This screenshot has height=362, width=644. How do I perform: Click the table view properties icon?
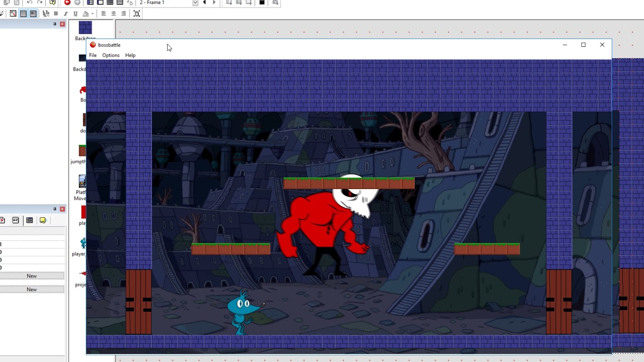pyautogui.click(x=30, y=220)
